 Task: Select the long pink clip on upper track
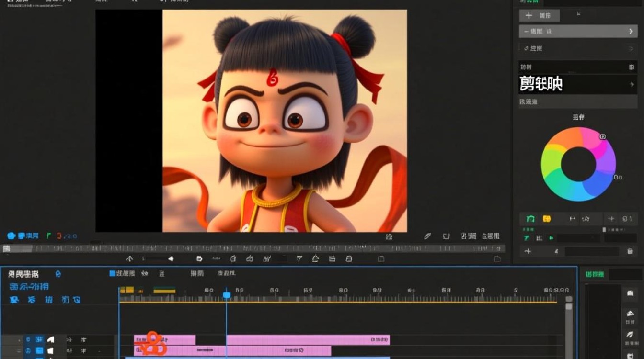coord(308,340)
